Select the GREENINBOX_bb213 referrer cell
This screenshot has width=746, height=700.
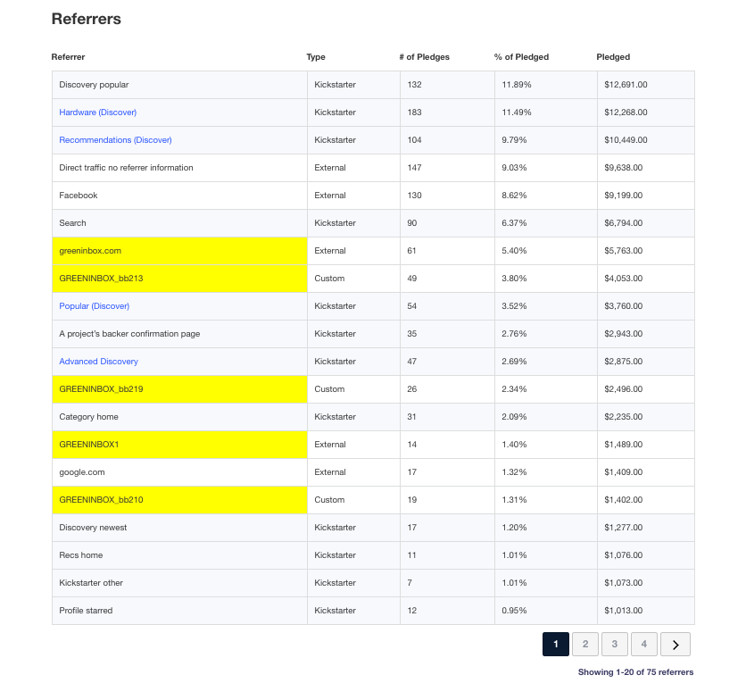coord(179,279)
